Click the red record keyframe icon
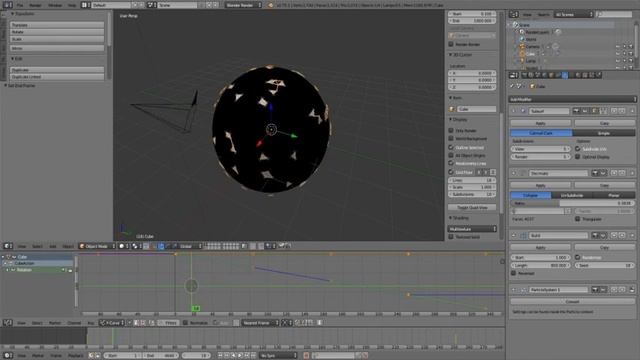 307,356
